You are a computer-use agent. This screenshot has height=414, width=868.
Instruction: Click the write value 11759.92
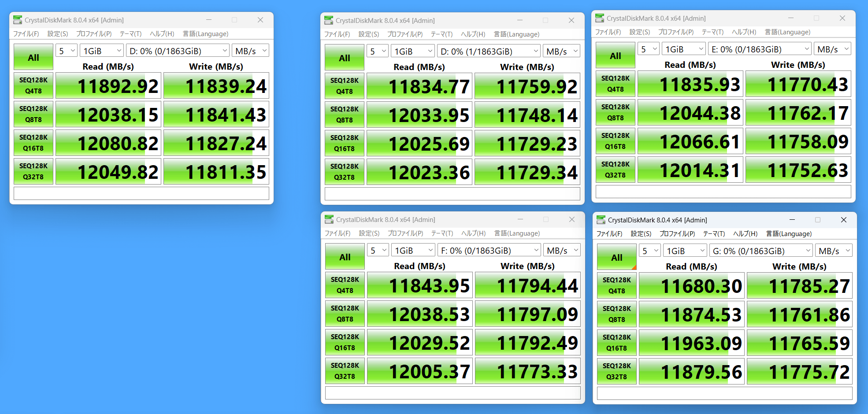point(527,86)
